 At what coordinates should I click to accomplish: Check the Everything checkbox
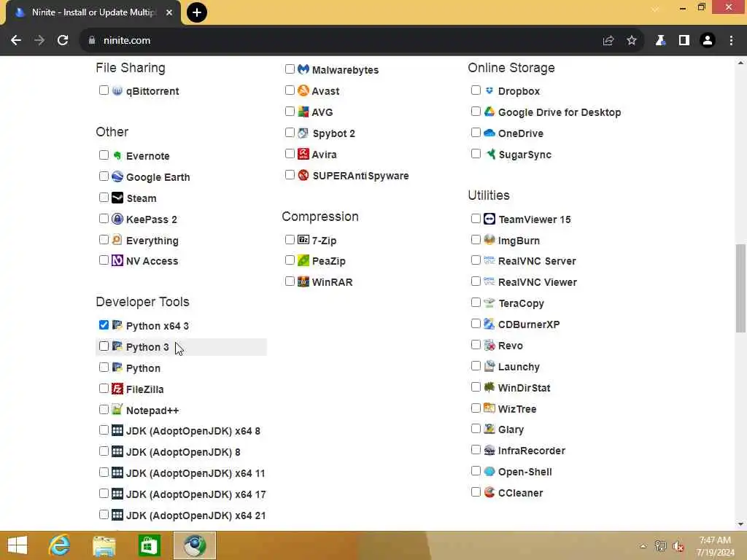click(104, 239)
